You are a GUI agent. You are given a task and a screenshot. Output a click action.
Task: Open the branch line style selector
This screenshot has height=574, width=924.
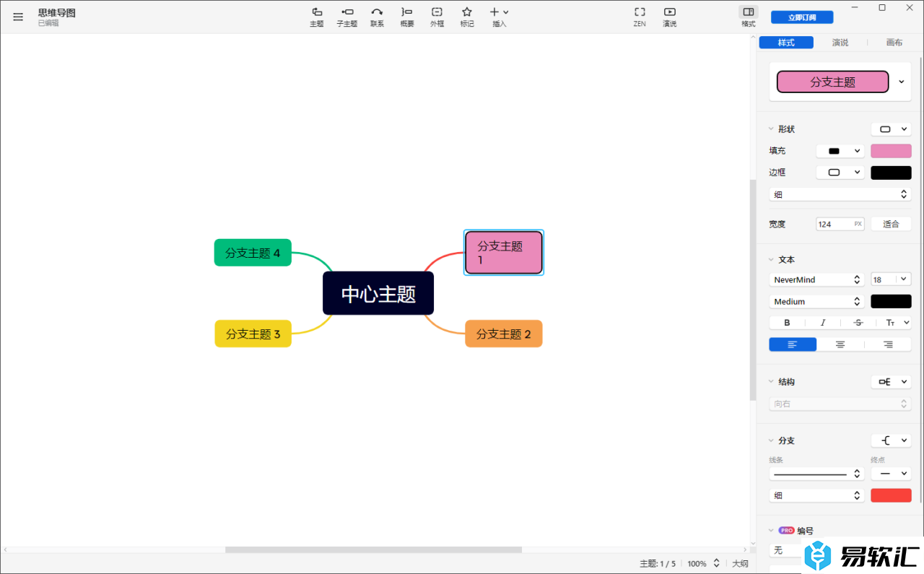pos(817,474)
